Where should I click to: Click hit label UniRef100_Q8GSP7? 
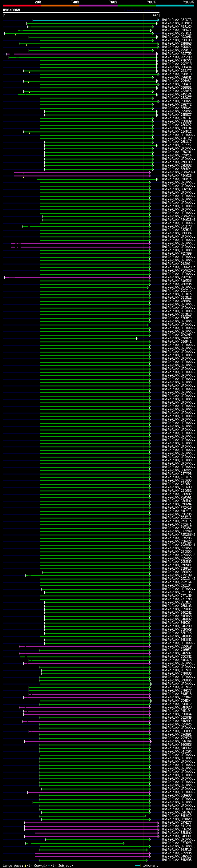pyautogui.click(x=177, y=125)
